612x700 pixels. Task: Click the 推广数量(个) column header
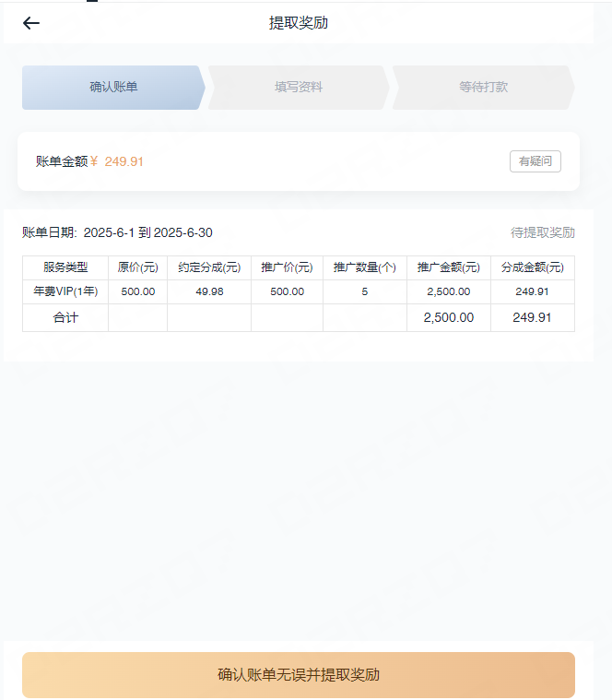(364, 267)
